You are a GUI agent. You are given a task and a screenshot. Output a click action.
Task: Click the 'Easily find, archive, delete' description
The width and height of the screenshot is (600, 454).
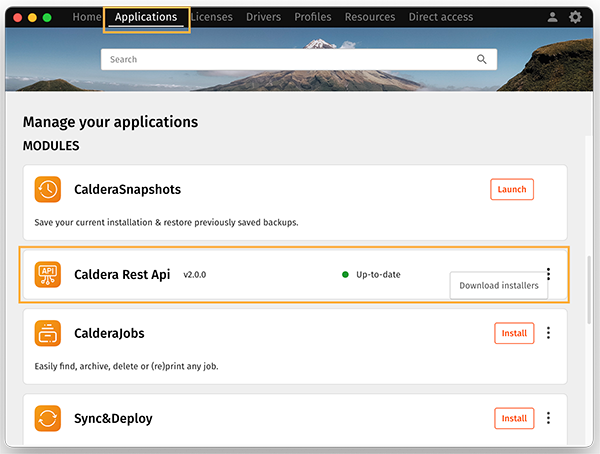point(126,366)
